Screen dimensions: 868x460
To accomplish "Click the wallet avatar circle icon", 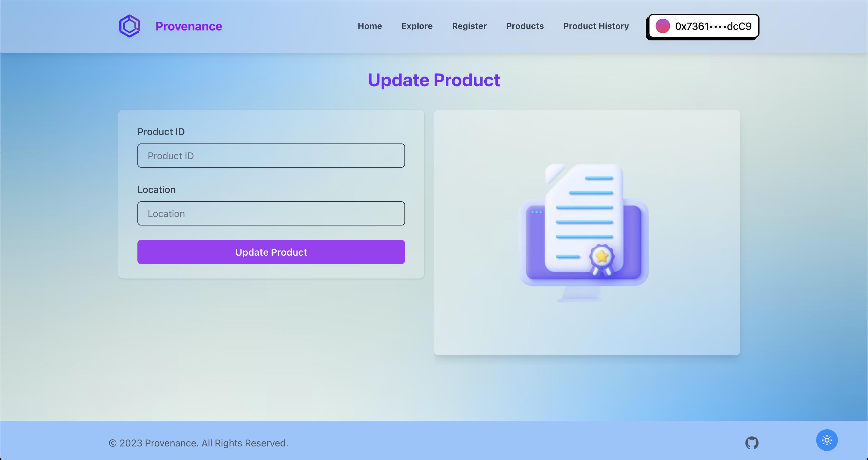I will click(x=662, y=26).
